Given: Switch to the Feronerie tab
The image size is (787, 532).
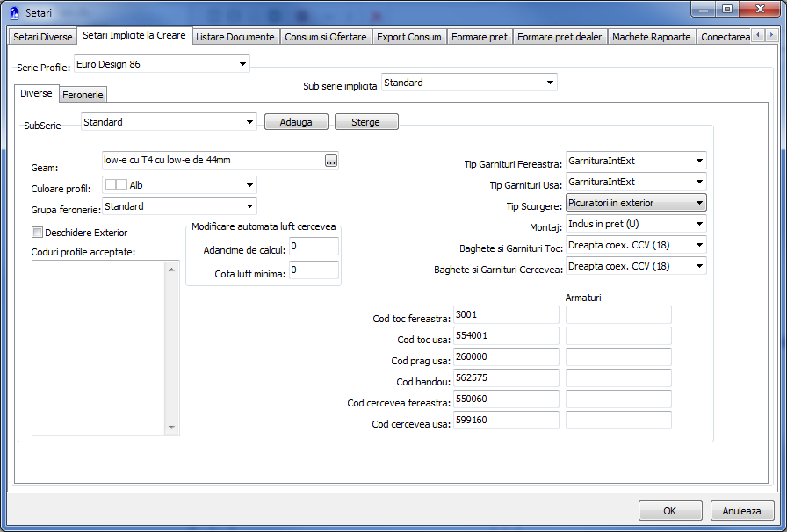Looking at the screenshot, I should coord(83,94).
